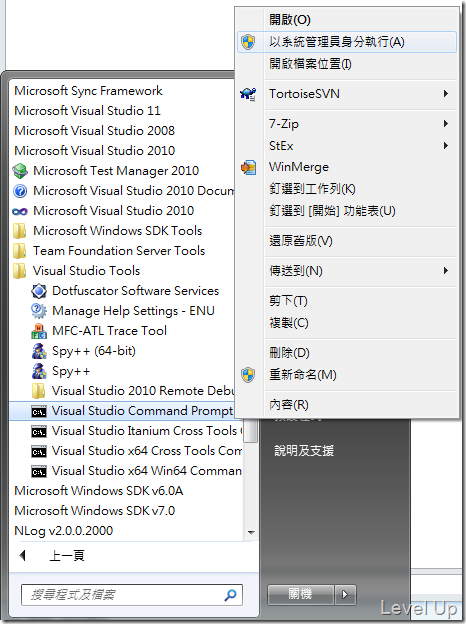
Task: Launch MFC-ATL Trace Tool entry
Action: pyautogui.click(x=109, y=331)
